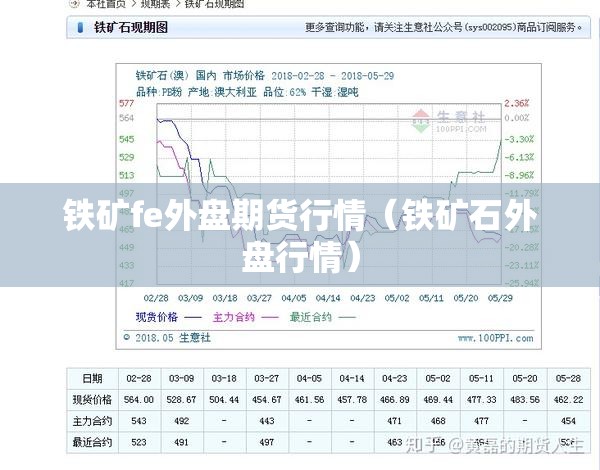Click the 04-23 column header in table
The height and width of the screenshot is (470, 600).
[x=395, y=379]
